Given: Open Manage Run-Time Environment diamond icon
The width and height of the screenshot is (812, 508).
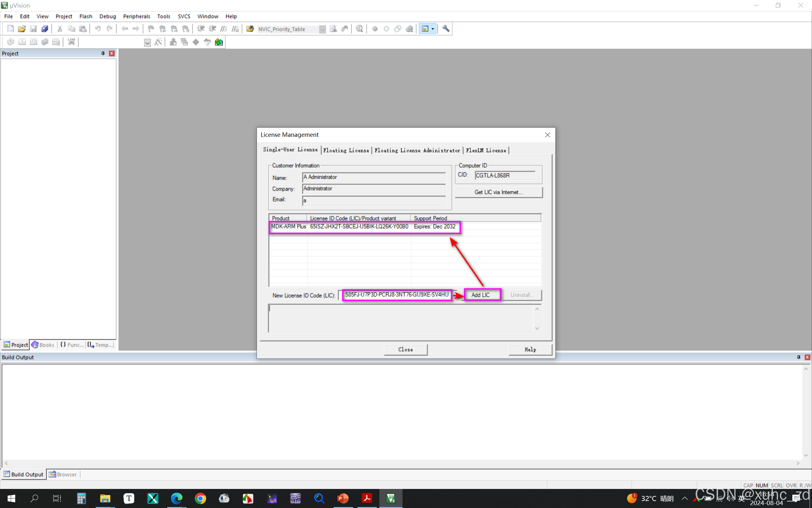Looking at the screenshot, I should point(196,42).
